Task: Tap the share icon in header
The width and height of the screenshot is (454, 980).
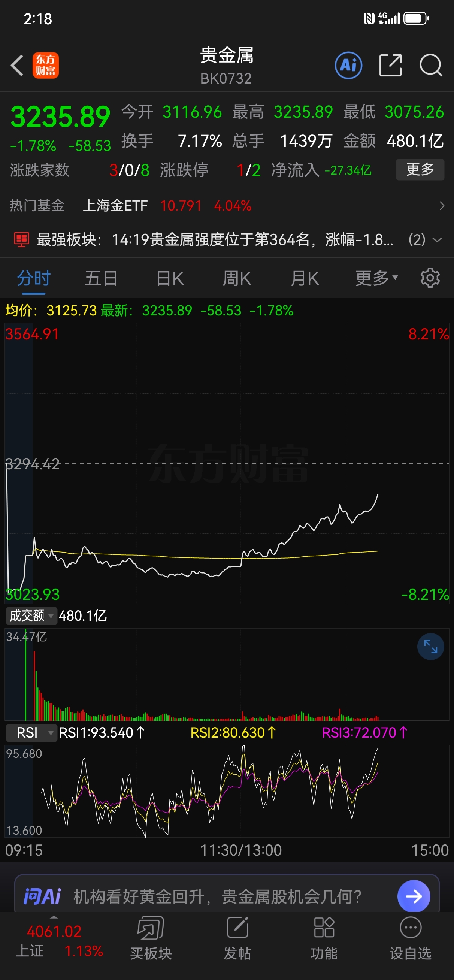Action: [x=391, y=66]
